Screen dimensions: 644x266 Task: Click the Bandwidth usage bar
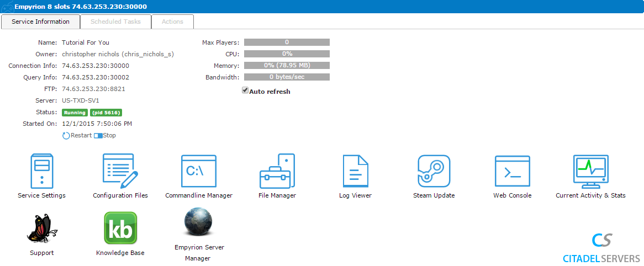(287, 77)
